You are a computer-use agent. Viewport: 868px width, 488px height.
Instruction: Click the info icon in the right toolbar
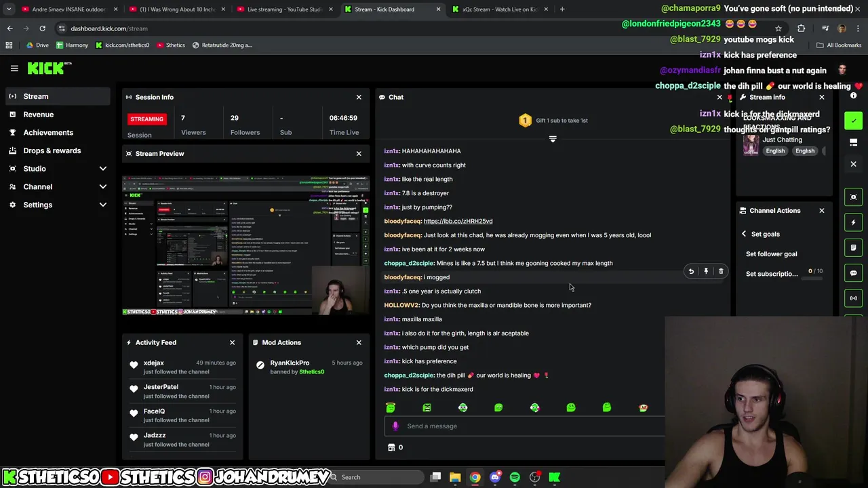pos(853,96)
